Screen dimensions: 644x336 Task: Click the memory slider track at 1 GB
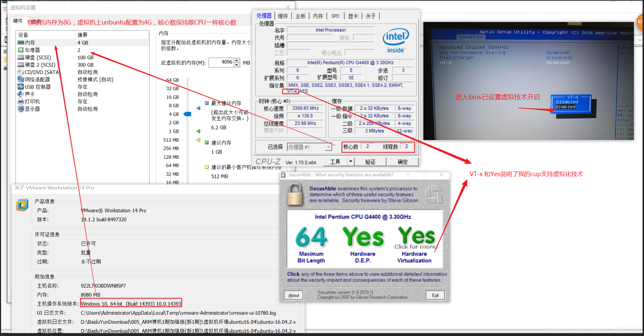(188, 131)
